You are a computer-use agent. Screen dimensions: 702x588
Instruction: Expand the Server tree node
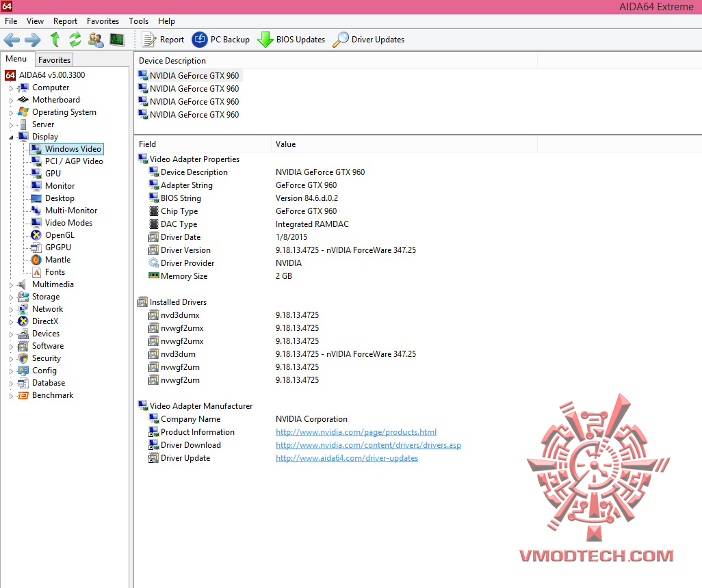[x=12, y=125]
